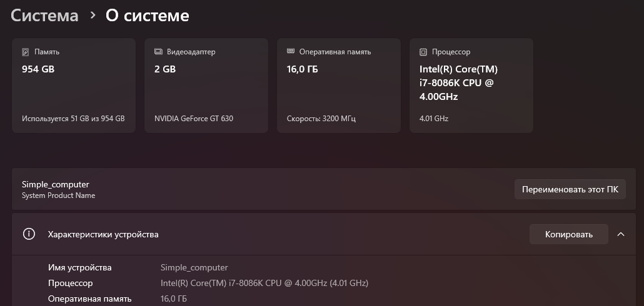Click the Имя устройства value Simple_computer
The image size is (644, 306).
click(x=194, y=268)
